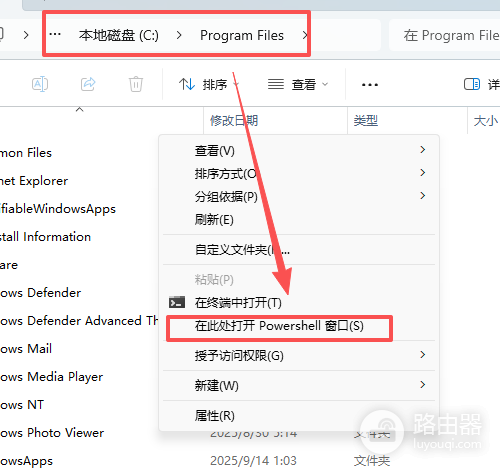Click the address bar ellipsis for hidden path
Image resolution: width=500 pixels, height=472 pixels.
55,34
